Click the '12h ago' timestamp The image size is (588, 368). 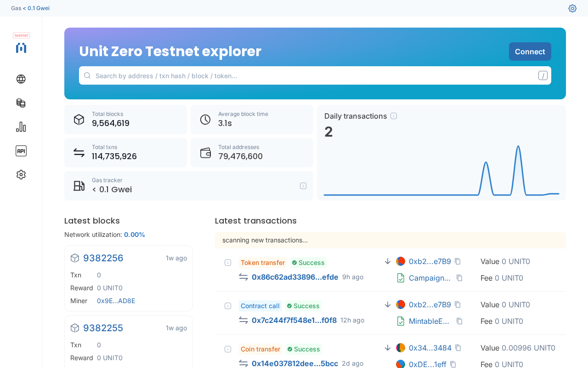(x=352, y=320)
